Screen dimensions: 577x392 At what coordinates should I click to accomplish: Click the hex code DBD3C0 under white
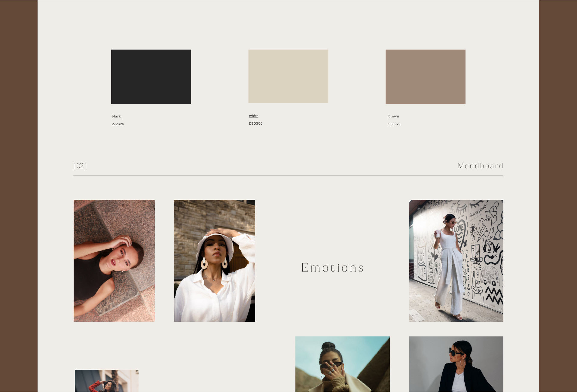(x=255, y=123)
